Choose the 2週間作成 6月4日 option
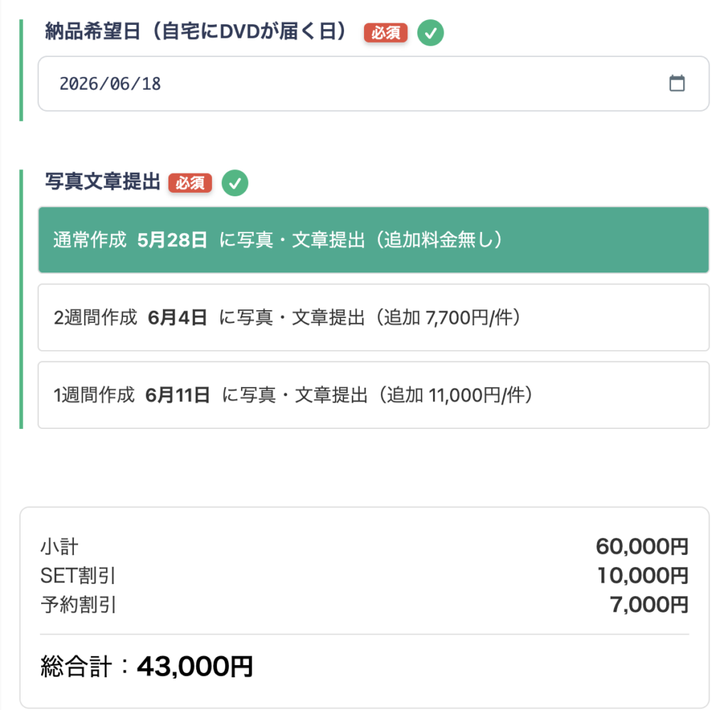This screenshot has width=728, height=710. [x=373, y=317]
